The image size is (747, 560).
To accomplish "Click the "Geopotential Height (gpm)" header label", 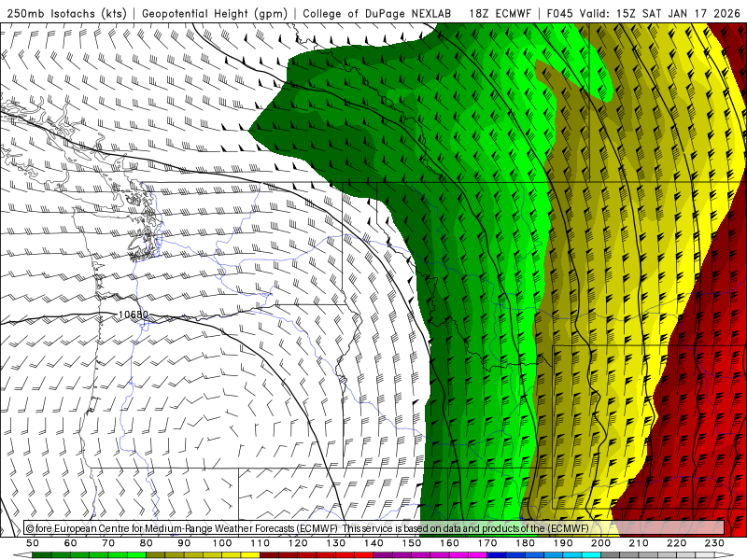I will tap(215, 14).
